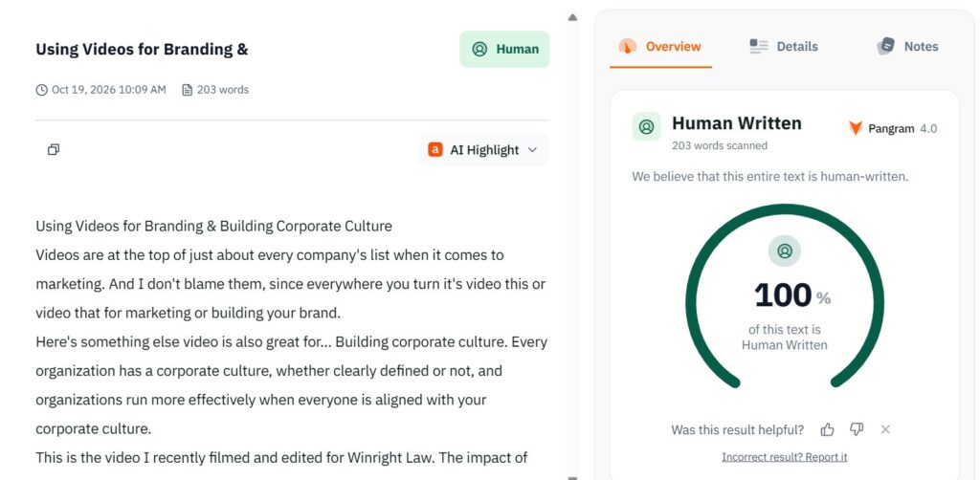
Task: Click the orange AI Highlight 'a' icon
Action: pos(435,150)
